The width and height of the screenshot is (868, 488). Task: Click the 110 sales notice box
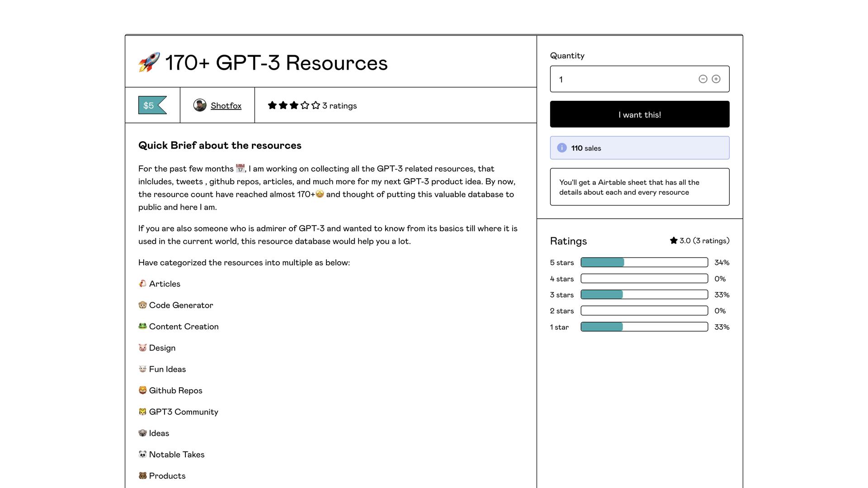[x=639, y=147]
